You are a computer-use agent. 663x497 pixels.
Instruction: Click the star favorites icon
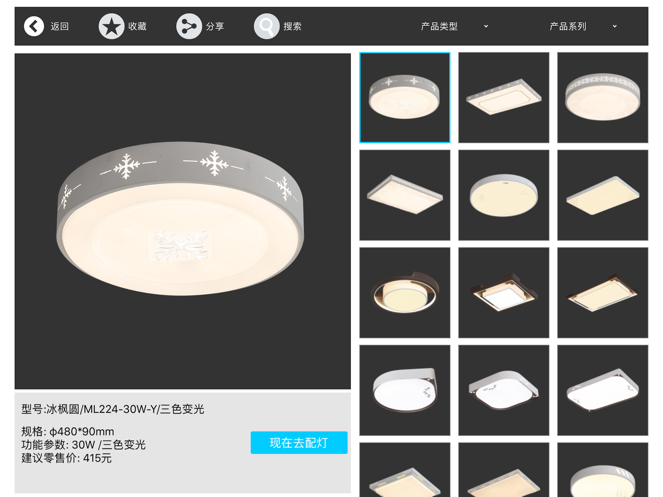111,26
